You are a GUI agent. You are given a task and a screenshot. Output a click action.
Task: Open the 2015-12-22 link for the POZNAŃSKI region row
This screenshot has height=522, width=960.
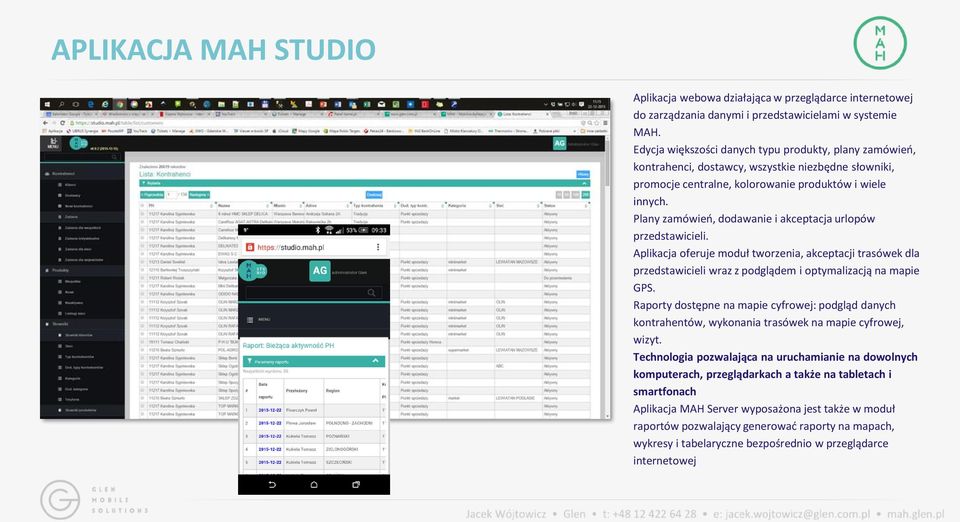coord(269,436)
